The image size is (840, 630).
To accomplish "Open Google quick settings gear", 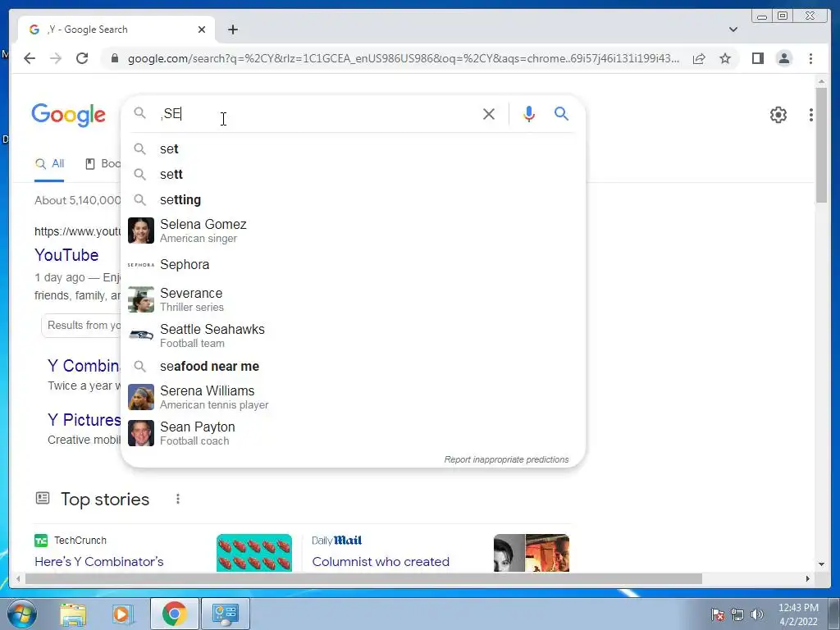I will (778, 114).
